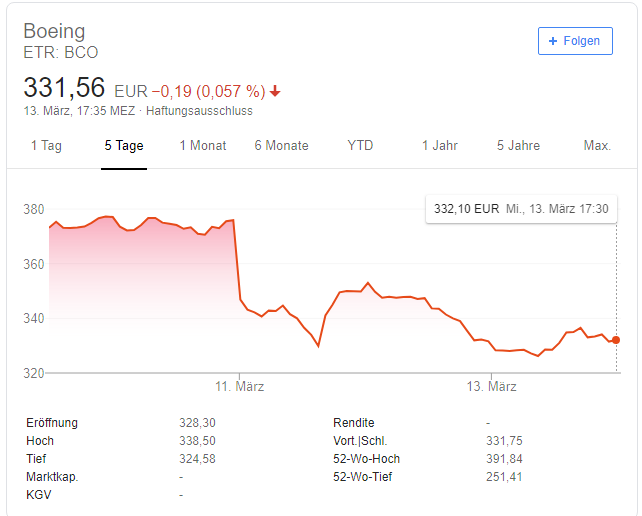The image size is (642, 516).
Task: Select the 5 Tage tab
Action: click(x=124, y=146)
